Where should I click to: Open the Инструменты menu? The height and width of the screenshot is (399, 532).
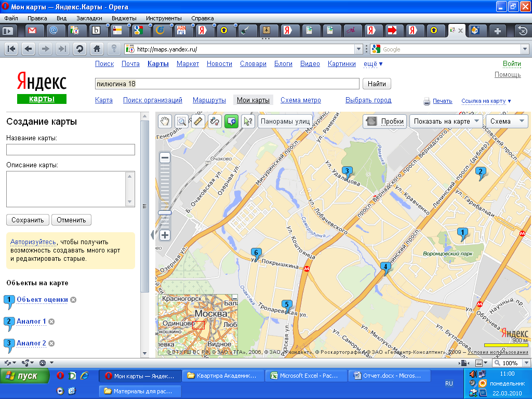(x=164, y=18)
